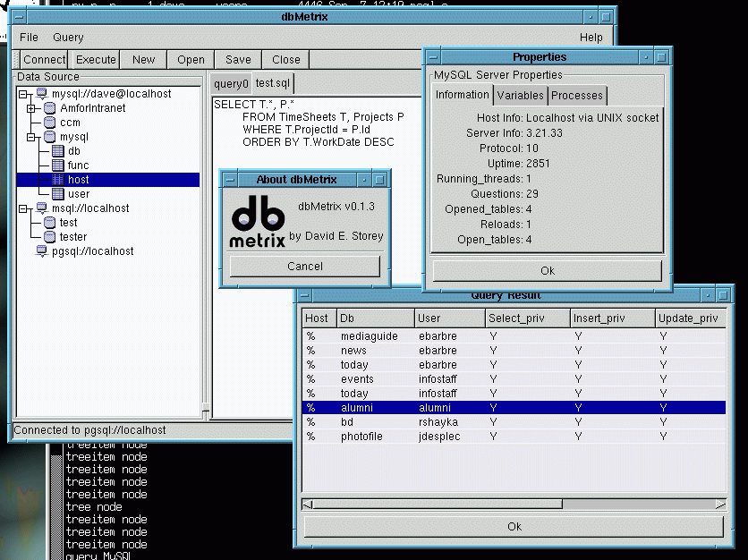The image size is (748, 560).
Task: Click the toolbar drag handle beside Connect
Action: point(17,60)
